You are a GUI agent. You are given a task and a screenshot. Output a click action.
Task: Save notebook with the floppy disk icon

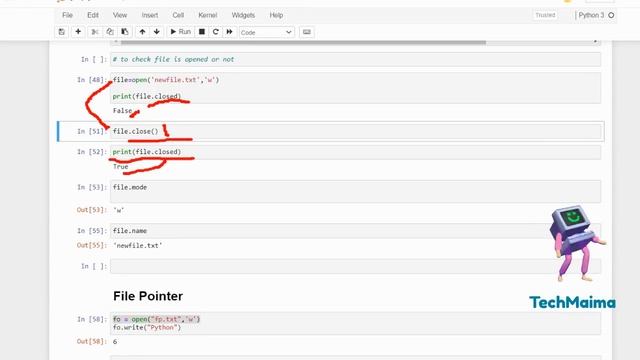coord(62,32)
